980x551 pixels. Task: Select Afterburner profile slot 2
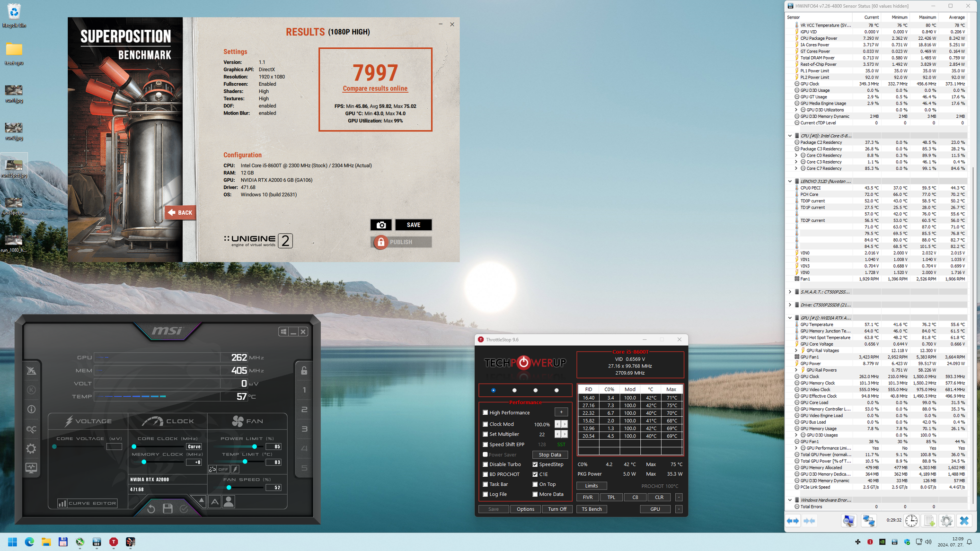click(x=304, y=410)
